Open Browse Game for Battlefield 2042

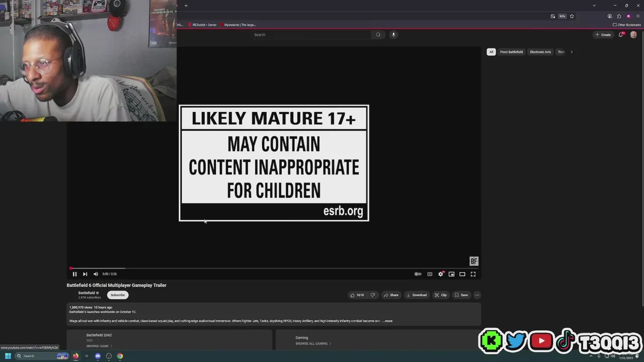(x=99, y=346)
